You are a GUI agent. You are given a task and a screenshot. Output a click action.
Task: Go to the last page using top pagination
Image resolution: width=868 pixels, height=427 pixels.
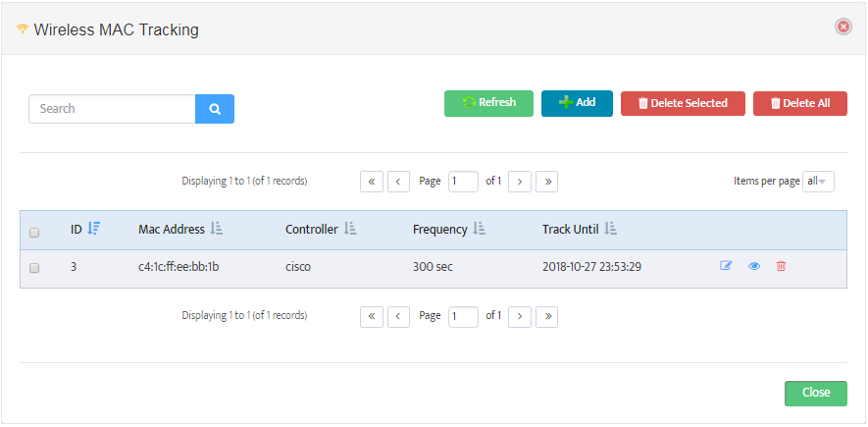[546, 182]
